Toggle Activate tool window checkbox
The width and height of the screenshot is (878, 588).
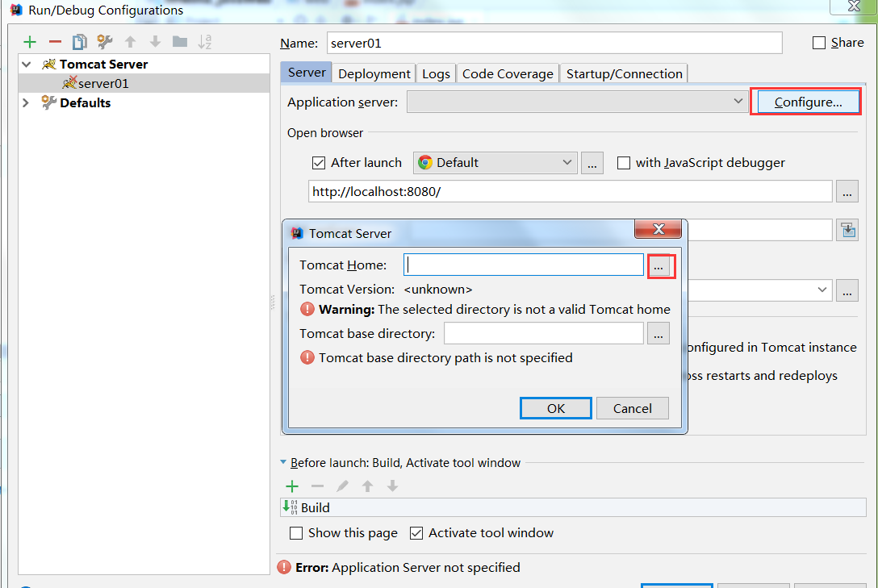416,533
